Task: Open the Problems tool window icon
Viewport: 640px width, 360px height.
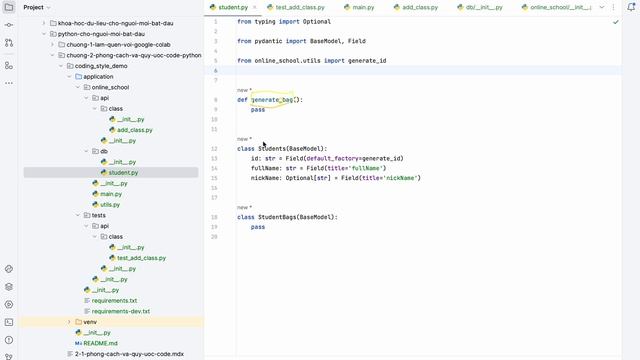Action: click(x=9, y=340)
